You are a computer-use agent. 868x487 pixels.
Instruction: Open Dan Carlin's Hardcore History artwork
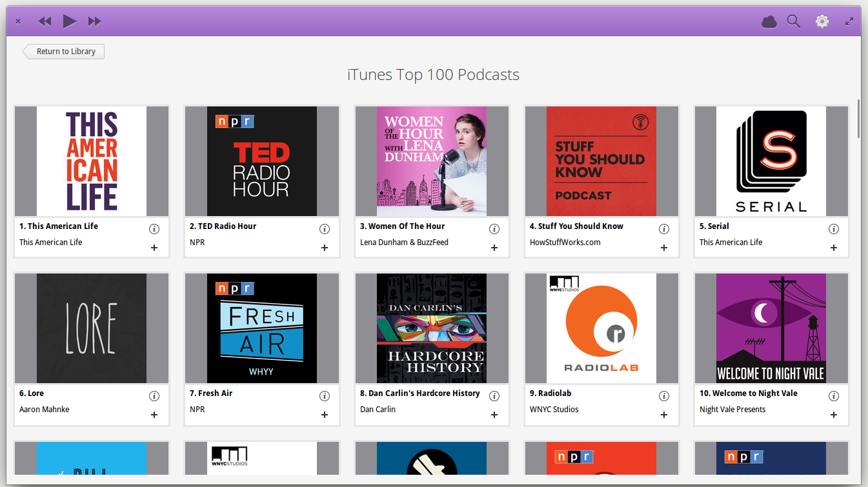(431, 328)
